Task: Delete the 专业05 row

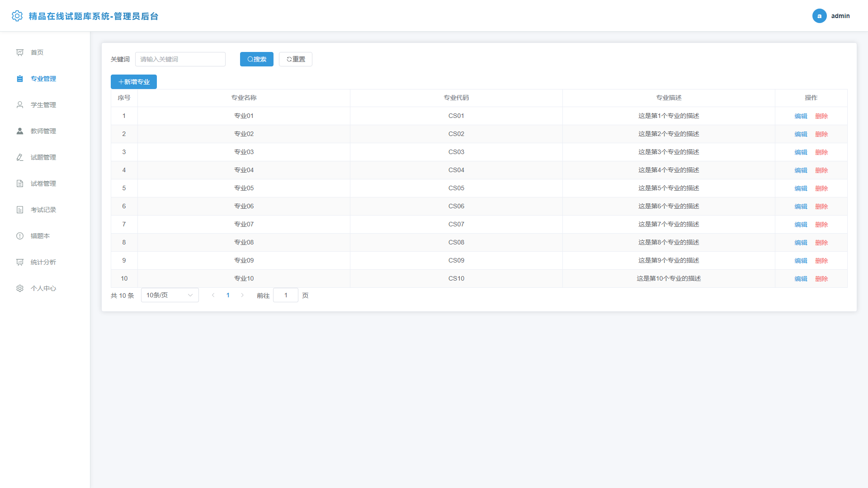Action: [x=821, y=188]
